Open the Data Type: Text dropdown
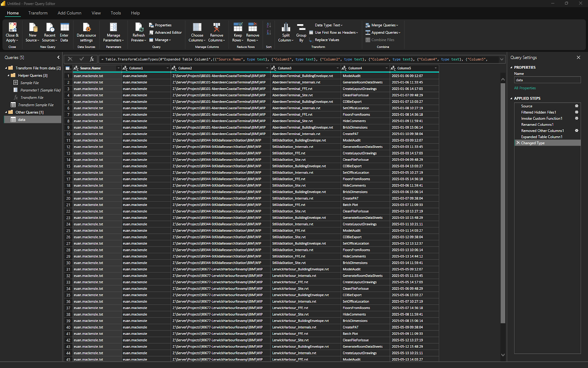The image size is (588, 368). click(329, 25)
